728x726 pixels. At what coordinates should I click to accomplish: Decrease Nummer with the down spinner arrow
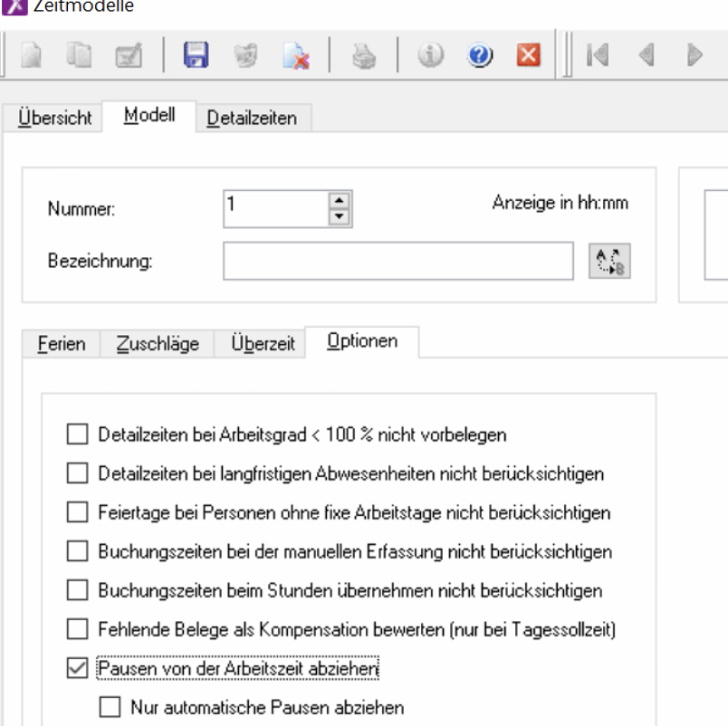point(339,216)
